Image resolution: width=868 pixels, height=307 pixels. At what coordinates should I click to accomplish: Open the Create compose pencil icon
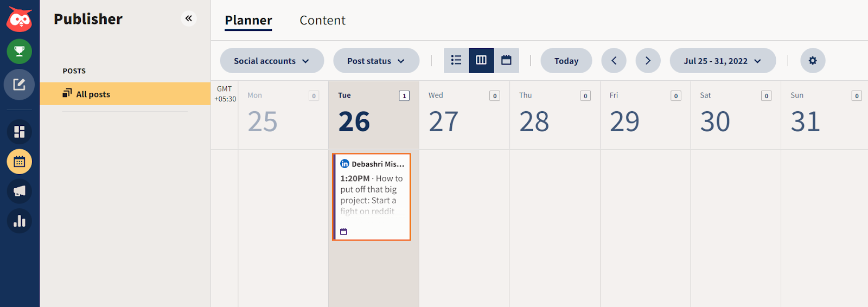click(x=20, y=85)
